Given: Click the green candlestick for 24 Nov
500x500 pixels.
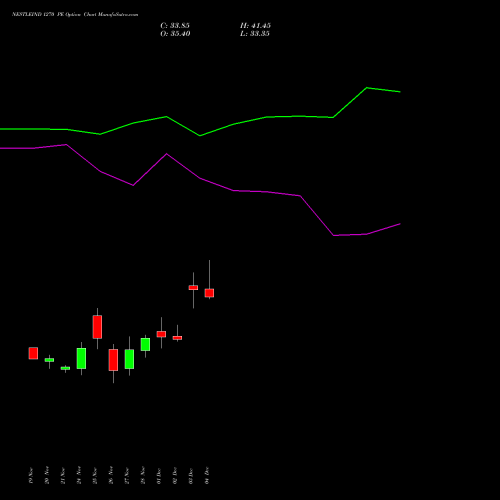Looking at the screenshot, I should click(81, 358).
